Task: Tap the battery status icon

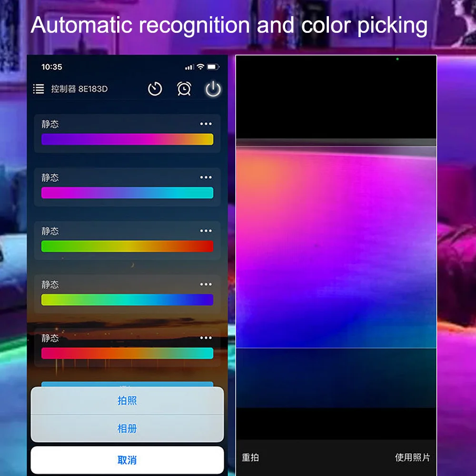Action: point(213,67)
